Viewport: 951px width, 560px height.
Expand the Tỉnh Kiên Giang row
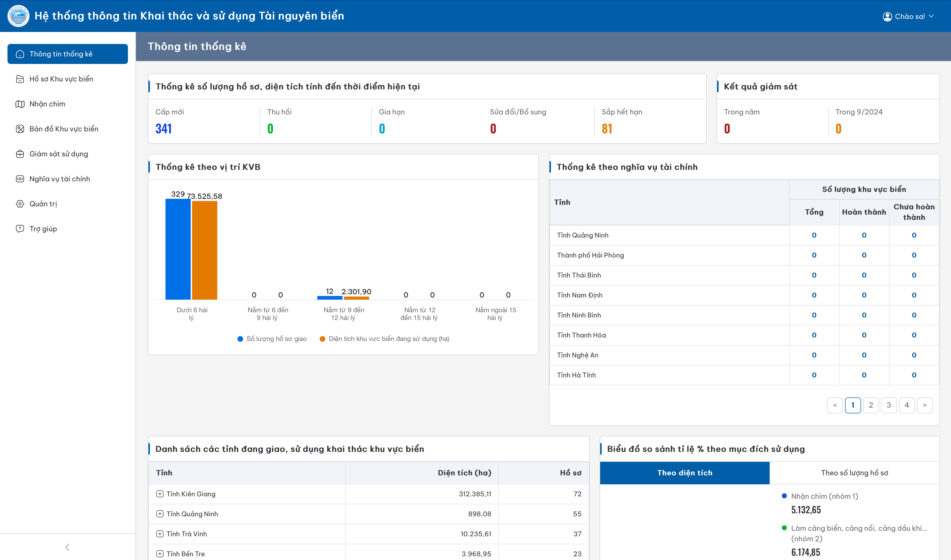coord(160,494)
